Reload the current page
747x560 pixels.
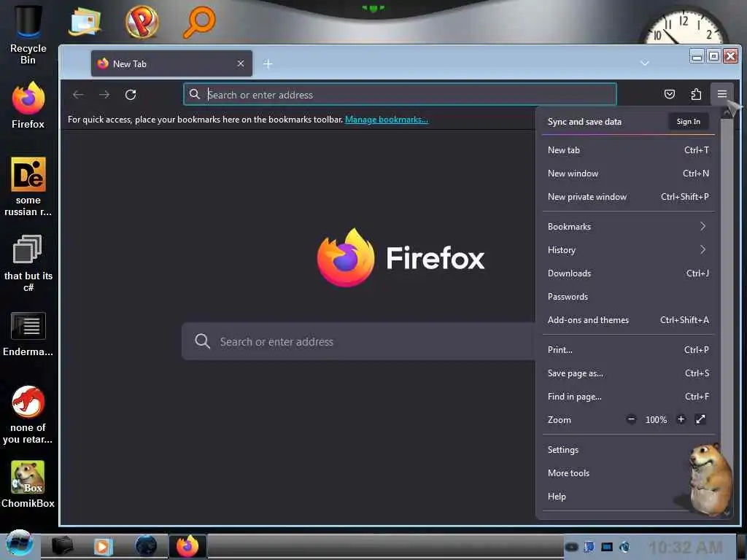131,95
